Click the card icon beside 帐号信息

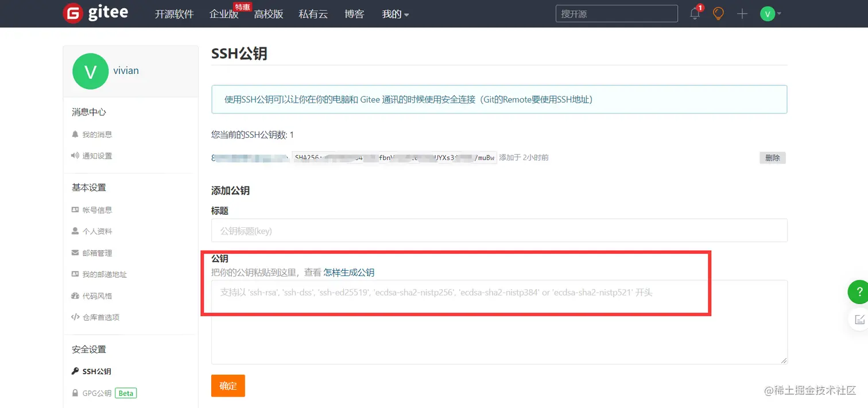(75, 210)
